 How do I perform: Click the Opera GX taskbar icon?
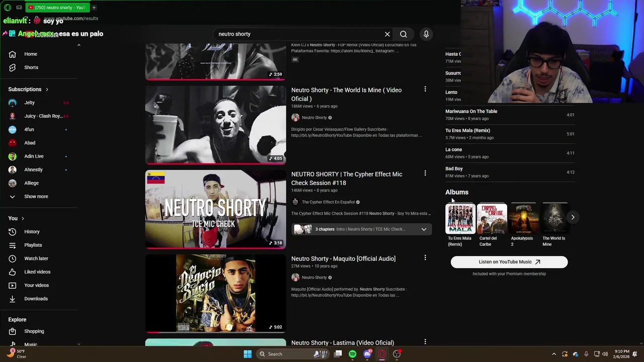tap(382, 354)
